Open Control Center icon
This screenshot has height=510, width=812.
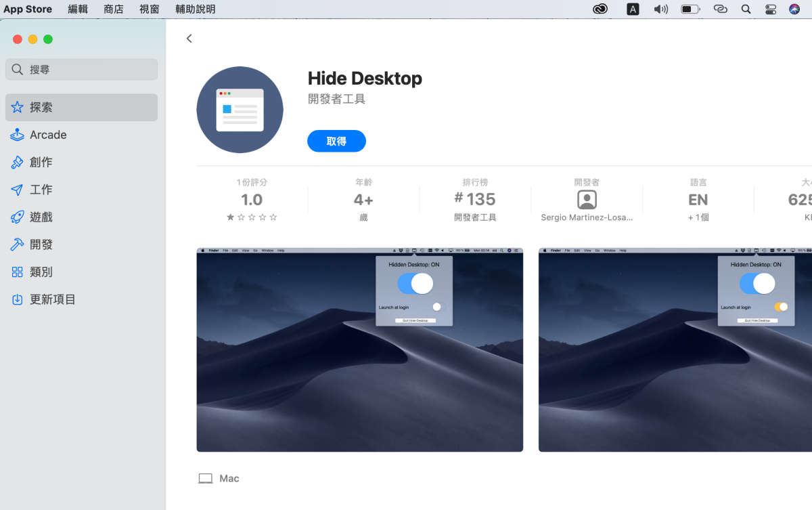coord(771,9)
